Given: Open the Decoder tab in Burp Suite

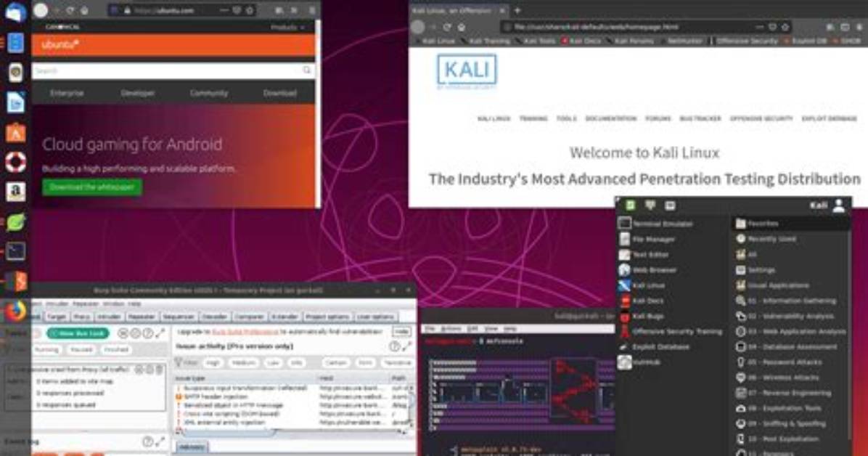Looking at the screenshot, I should point(214,317).
